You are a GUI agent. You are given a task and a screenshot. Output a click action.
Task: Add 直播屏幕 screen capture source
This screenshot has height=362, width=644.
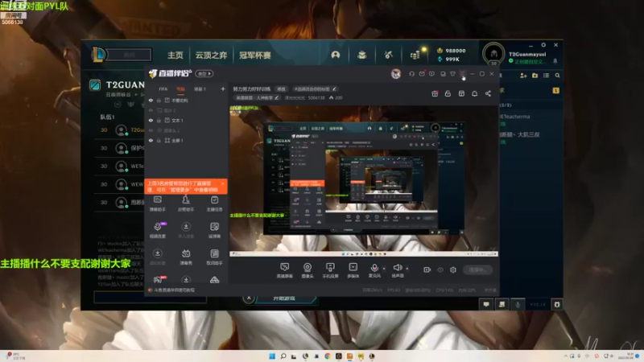pos(284,270)
